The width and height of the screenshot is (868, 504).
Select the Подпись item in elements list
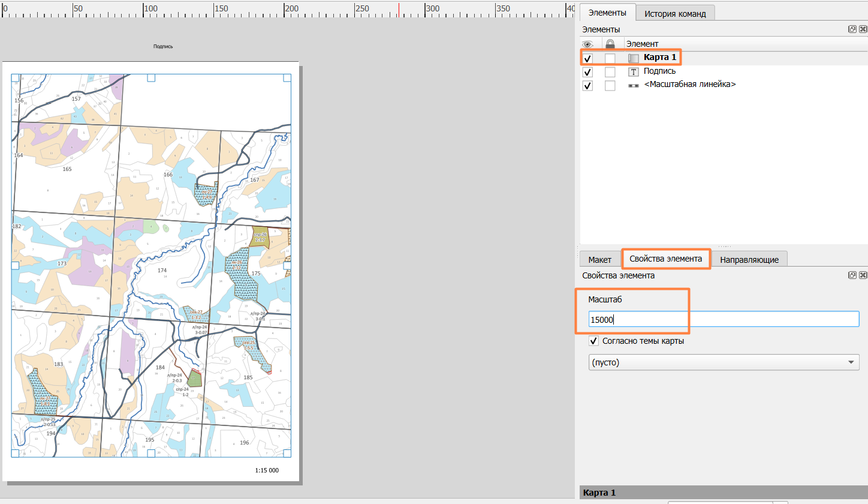tap(659, 71)
